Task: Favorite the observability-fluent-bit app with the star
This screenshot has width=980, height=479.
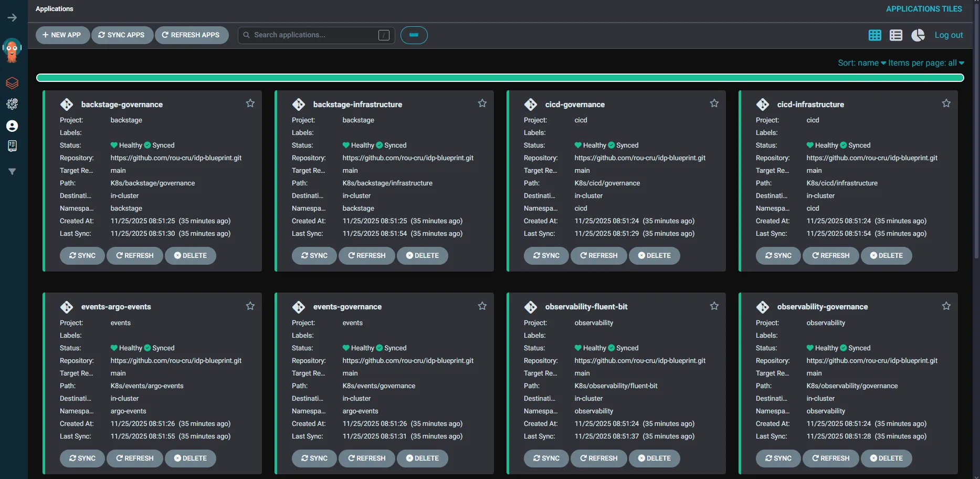Action: pos(714,306)
